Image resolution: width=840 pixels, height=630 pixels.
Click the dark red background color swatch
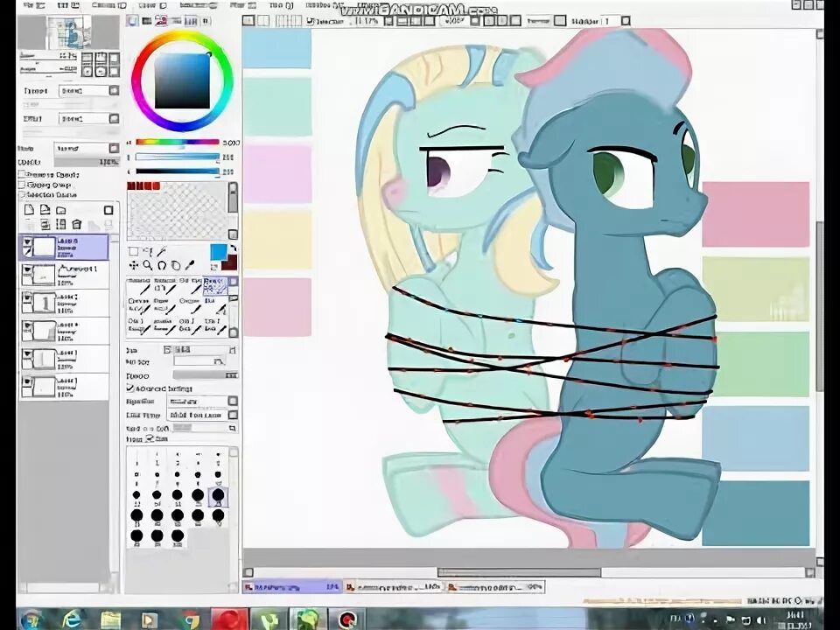[230, 263]
